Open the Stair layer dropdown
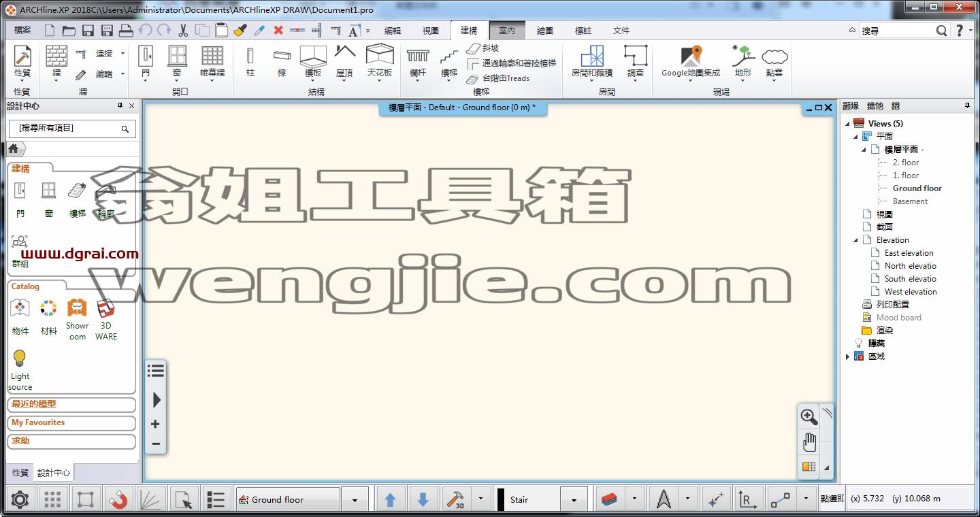Screen dimensions: 980x517 (x=574, y=500)
